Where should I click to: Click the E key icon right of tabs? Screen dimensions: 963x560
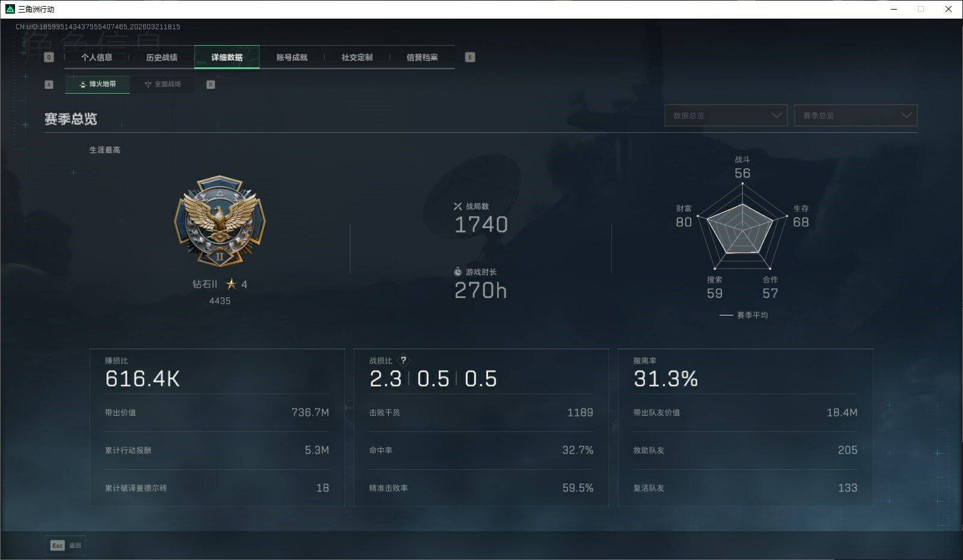point(470,57)
